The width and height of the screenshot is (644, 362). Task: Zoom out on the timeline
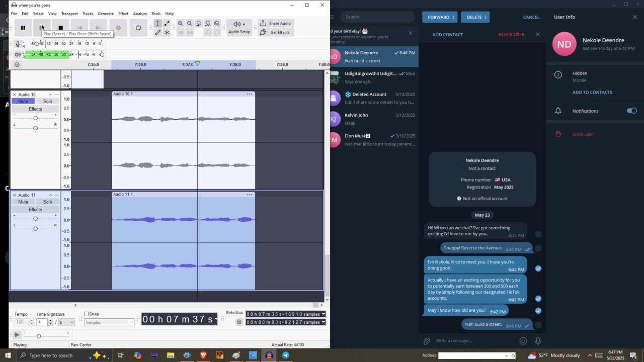[x=190, y=24]
